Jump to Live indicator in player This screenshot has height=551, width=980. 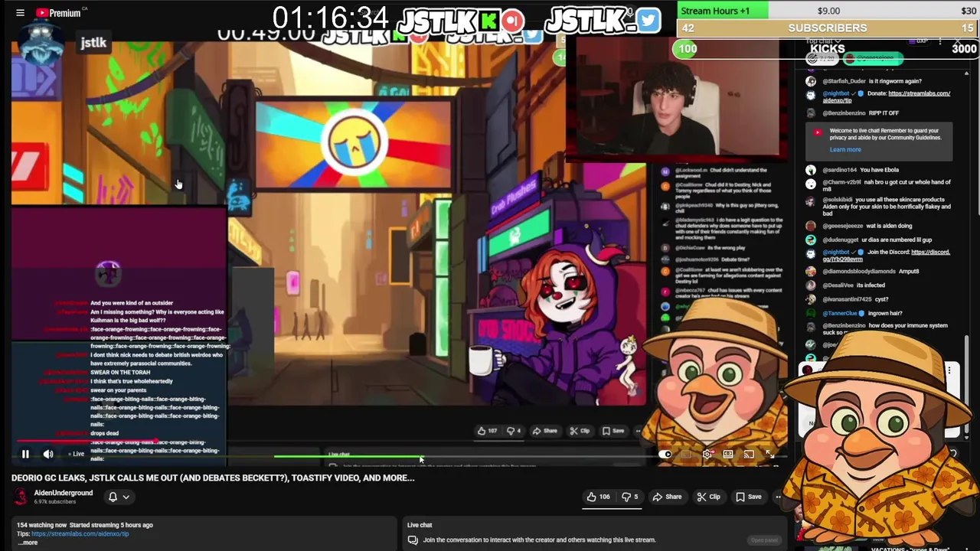[x=75, y=454]
